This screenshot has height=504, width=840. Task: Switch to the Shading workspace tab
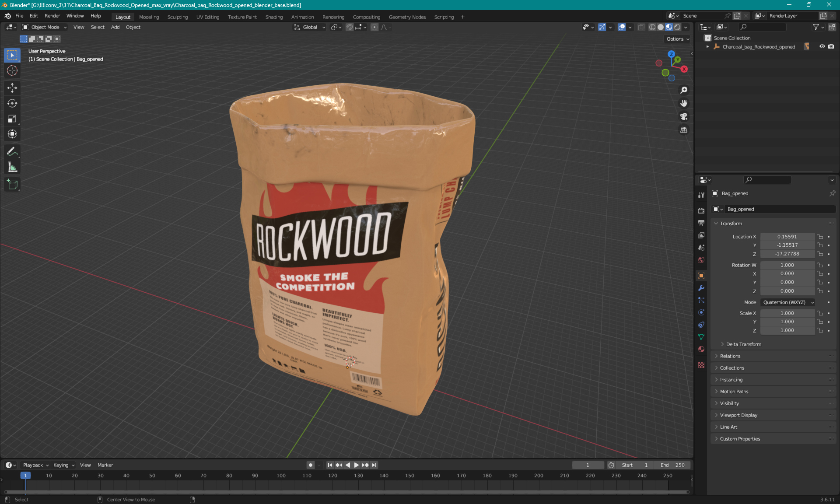click(274, 17)
